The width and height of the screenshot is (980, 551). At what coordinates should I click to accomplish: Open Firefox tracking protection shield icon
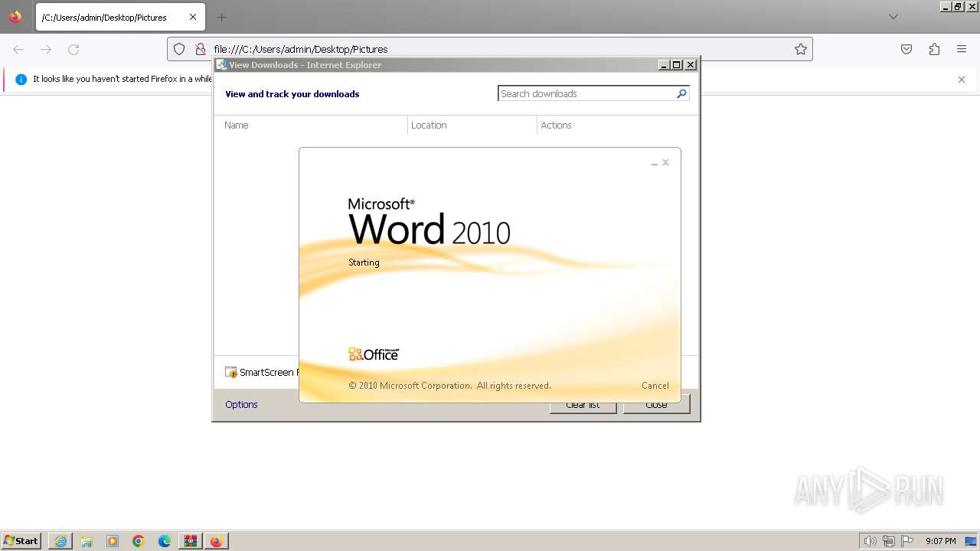coord(179,49)
